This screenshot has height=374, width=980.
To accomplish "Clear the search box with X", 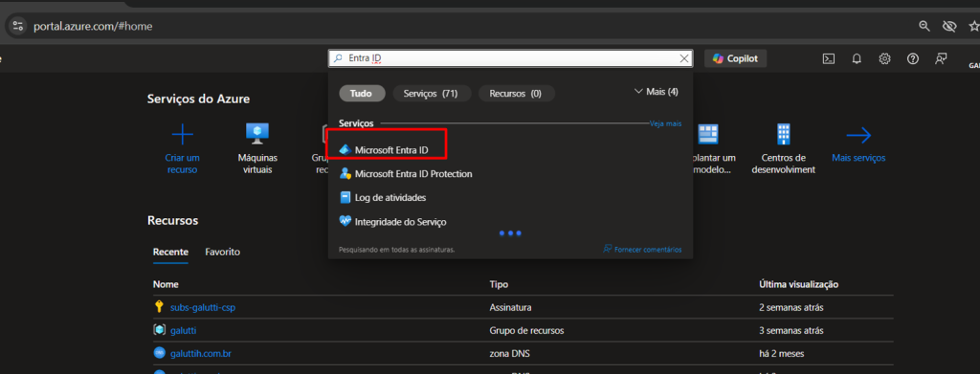I will pyautogui.click(x=684, y=58).
